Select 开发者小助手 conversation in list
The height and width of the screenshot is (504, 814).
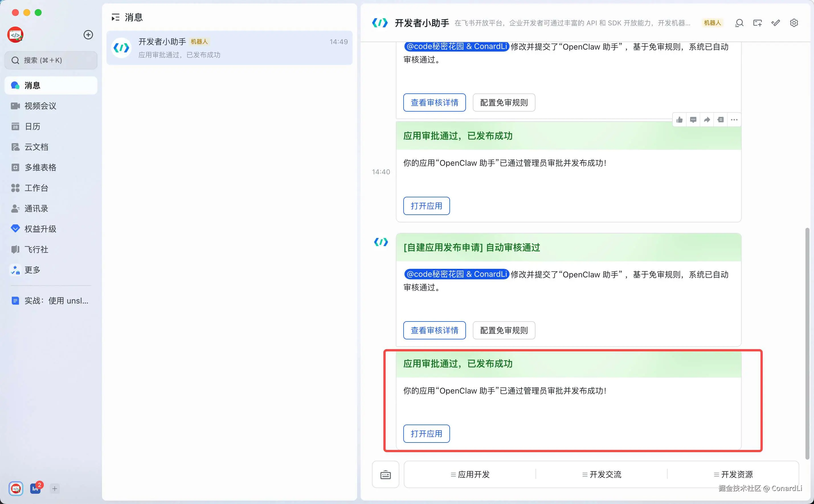pos(229,48)
